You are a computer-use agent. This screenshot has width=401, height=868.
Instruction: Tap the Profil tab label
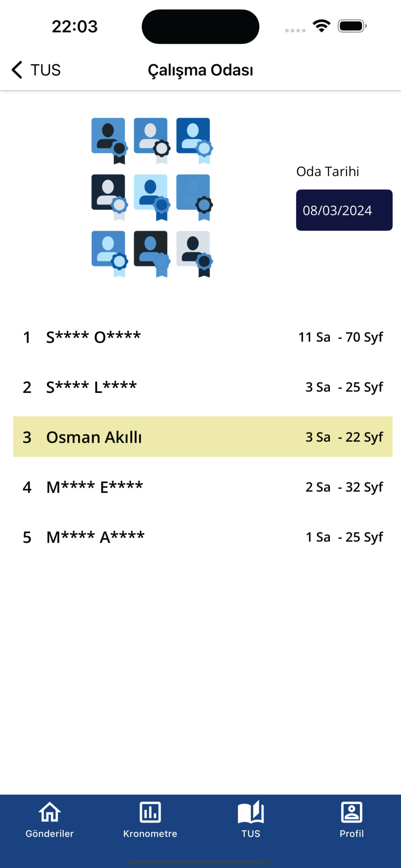point(352,833)
